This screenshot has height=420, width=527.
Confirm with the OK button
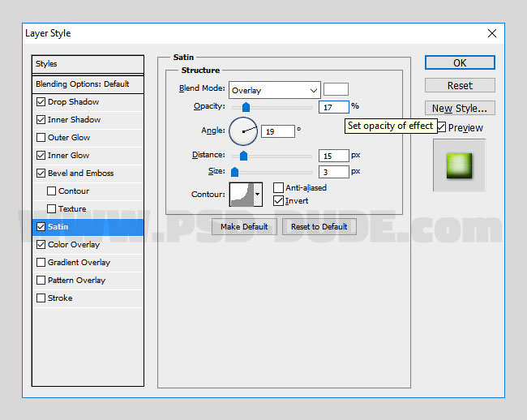tap(460, 62)
